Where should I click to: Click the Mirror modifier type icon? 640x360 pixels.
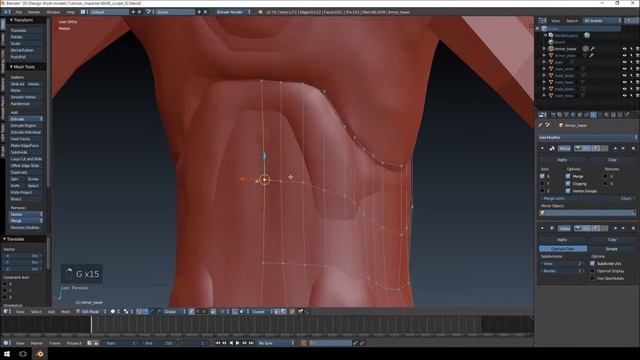[x=552, y=148]
